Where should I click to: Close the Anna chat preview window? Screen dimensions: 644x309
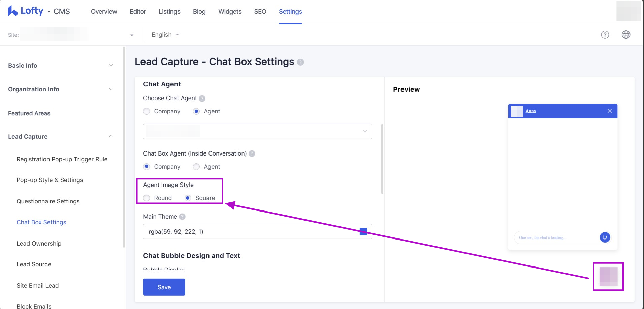coord(609,111)
